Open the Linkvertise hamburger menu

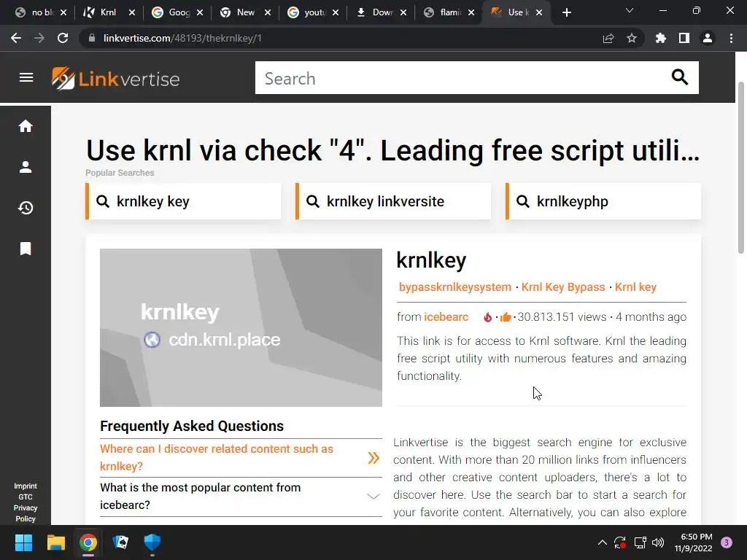click(x=26, y=77)
